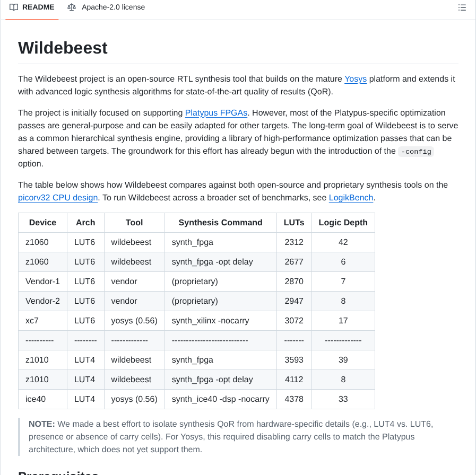Screen dimensions: 476x475
Task: Follow the Yosys hyperlink
Action: [x=355, y=79]
